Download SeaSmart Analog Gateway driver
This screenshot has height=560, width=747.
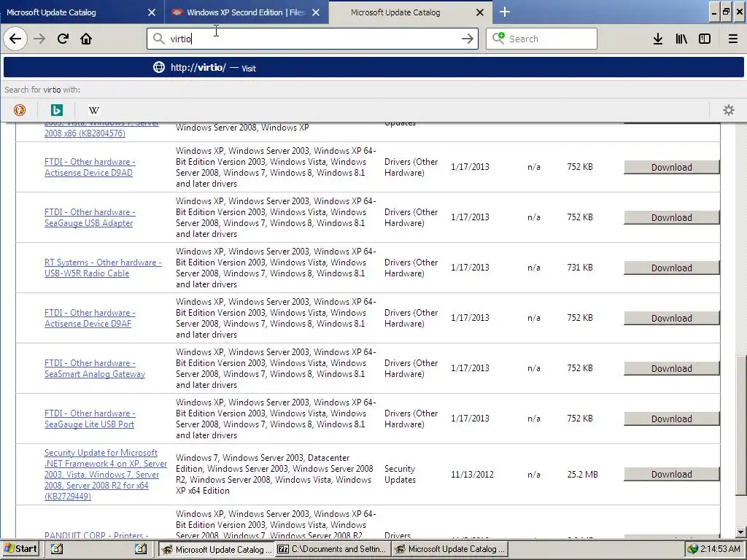tap(671, 368)
